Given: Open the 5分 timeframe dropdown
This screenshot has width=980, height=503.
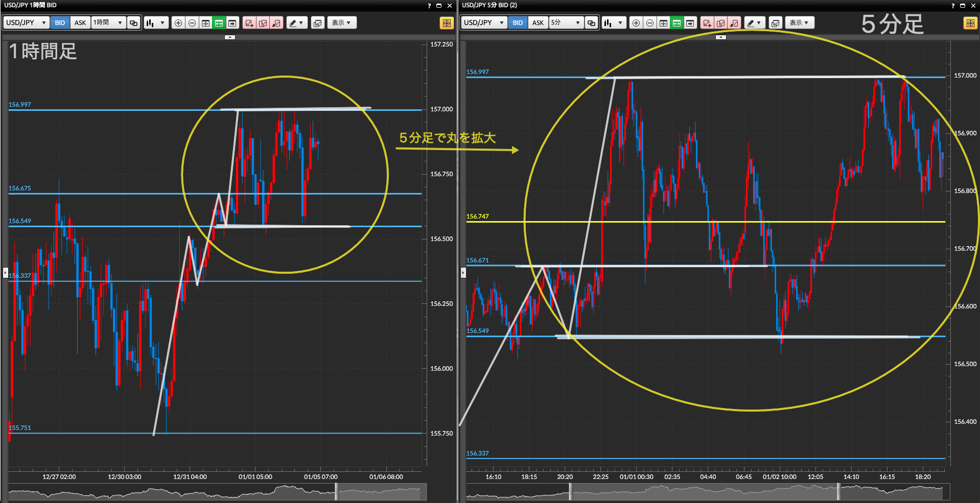Looking at the screenshot, I should click(x=566, y=23).
